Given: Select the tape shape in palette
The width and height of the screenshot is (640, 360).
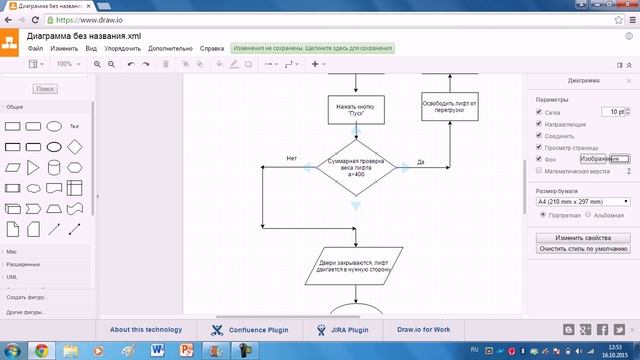Looking at the screenshot, I should (74, 209).
